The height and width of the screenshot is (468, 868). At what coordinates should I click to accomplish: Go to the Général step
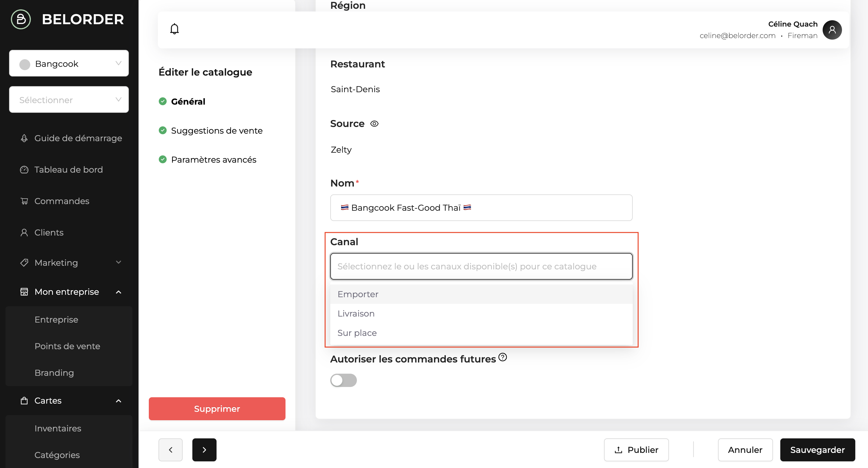pyautogui.click(x=188, y=101)
